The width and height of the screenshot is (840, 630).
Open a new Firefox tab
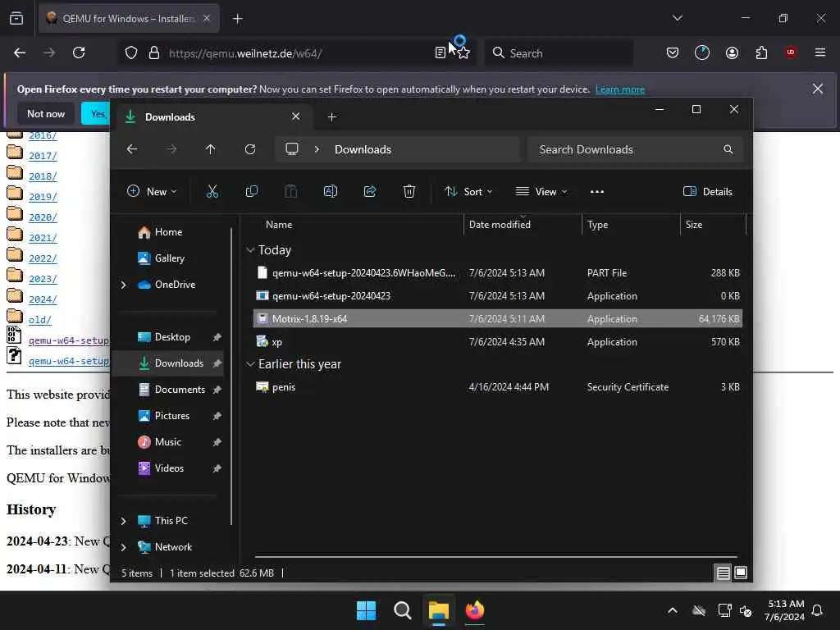click(x=238, y=19)
